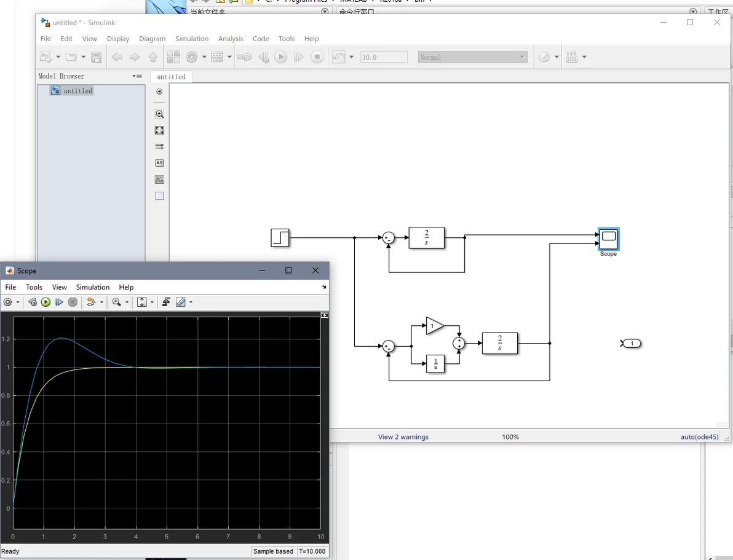
Task: Click the Scope configuration properties gear
Action: pyautogui.click(x=8, y=302)
